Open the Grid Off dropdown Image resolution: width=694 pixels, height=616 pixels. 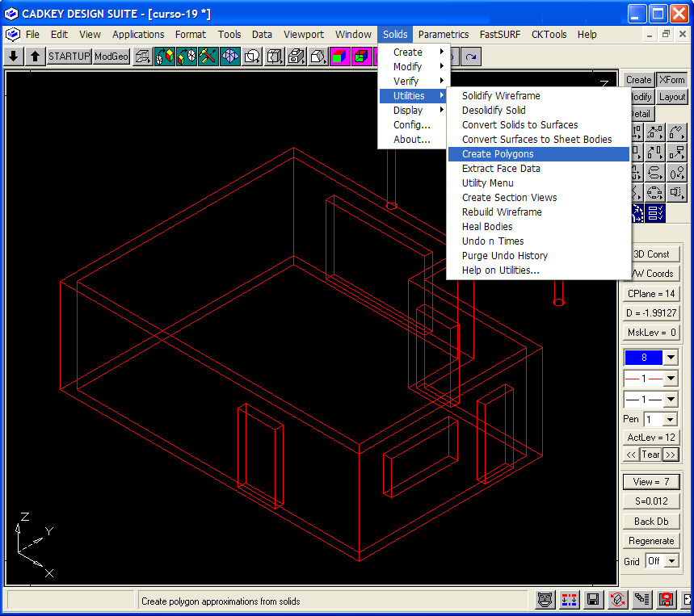pos(670,561)
